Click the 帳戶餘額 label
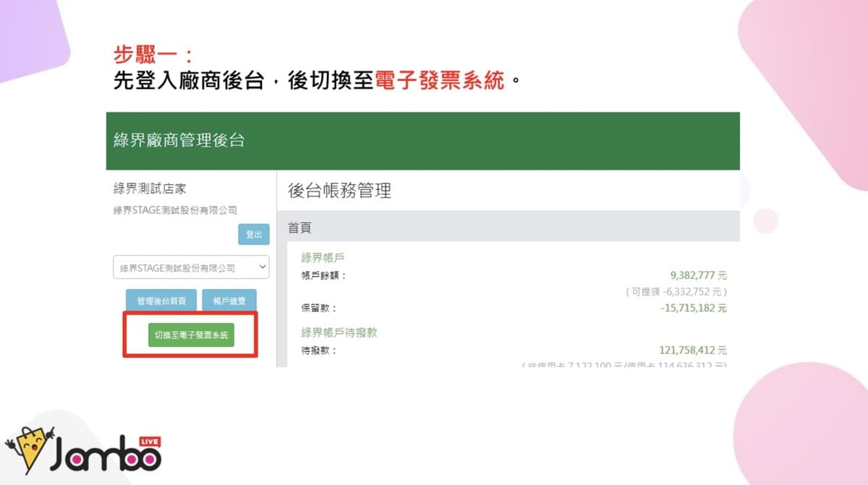This screenshot has width=868, height=485. [x=324, y=275]
